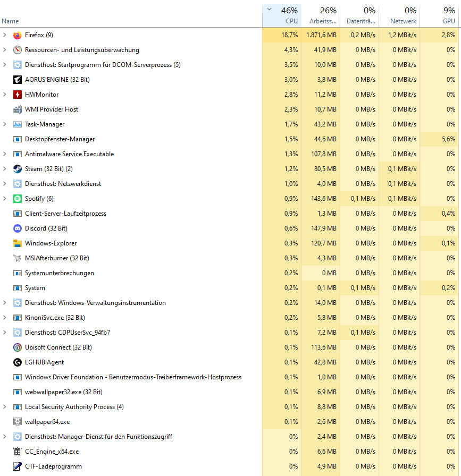Click the MSIAfterburner plane icon
The width and height of the screenshot is (461, 476).
18,258
